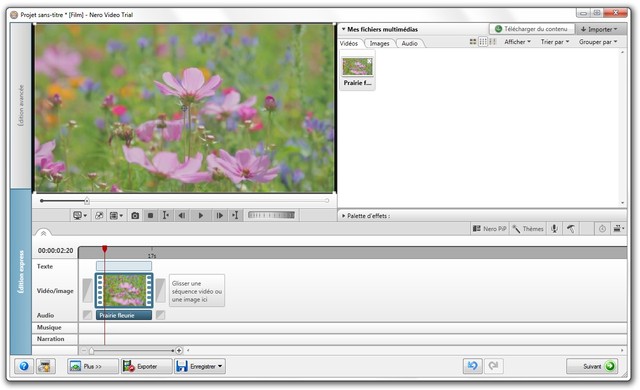Screen dimensions: 640x390
Task: Switch to the 'Édition avancée' side tab
Action: tap(21, 105)
